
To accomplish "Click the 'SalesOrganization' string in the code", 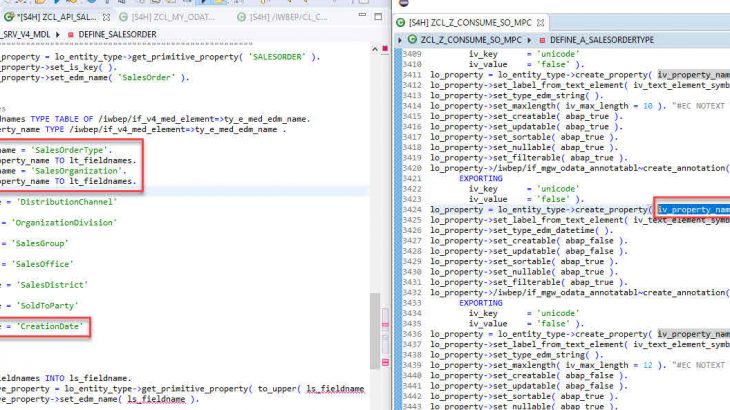I will point(77,171).
